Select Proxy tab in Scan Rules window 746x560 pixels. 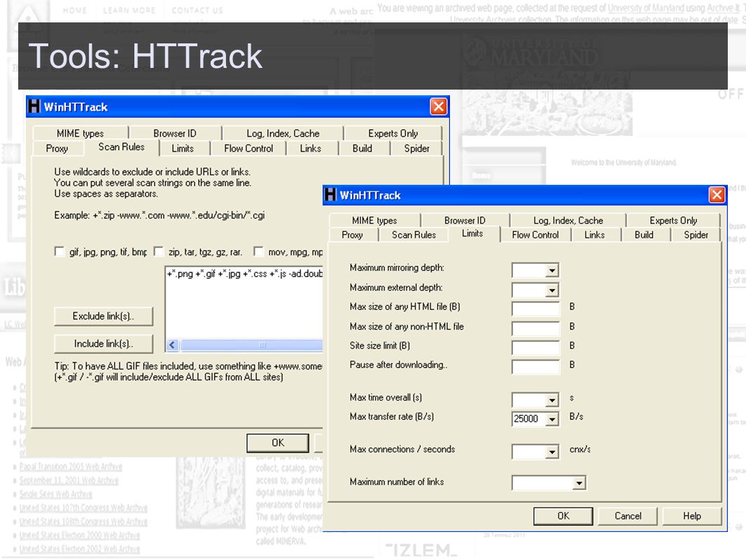click(x=57, y=148)
